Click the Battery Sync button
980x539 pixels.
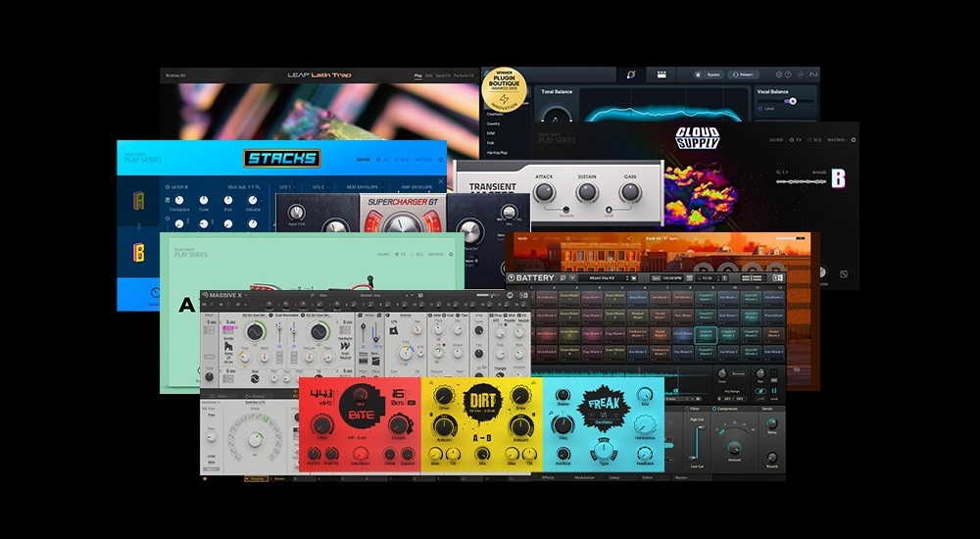[x=656, y=277]
